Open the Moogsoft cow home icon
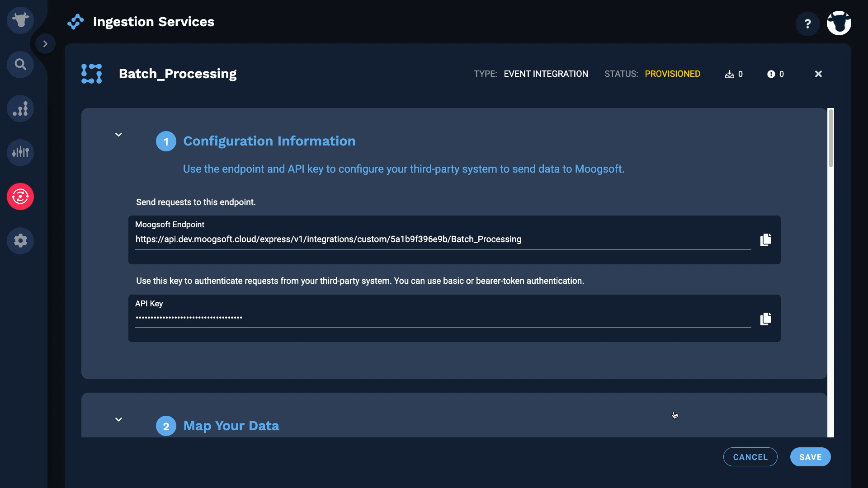Viewport: 868px width, 488px height. click(x=20, y=20)
